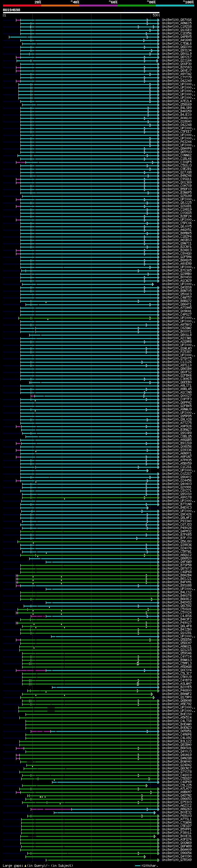
Task: Click hit UniRef100_O42249
Action: pyautogui.click(x=177, y=81)
